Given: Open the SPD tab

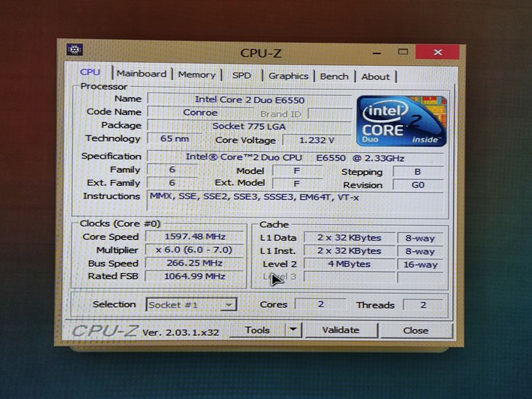Looking at the screenshot, I should (x=242, y=75).
